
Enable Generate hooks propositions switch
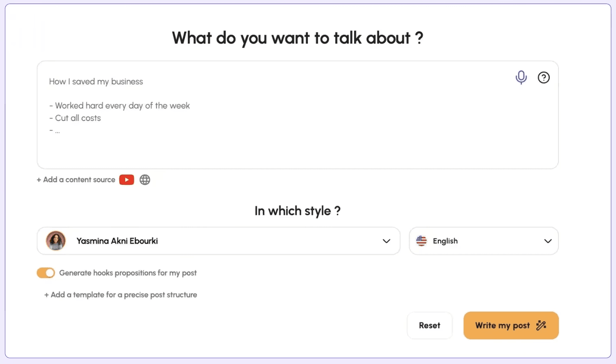(46, 273)
